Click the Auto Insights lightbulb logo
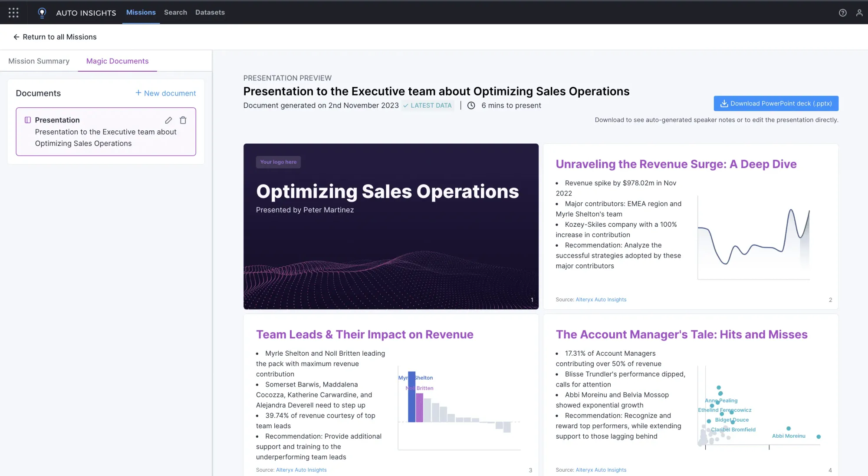Image resolution: width=868 pixels, height=476 pixels. 42,13
